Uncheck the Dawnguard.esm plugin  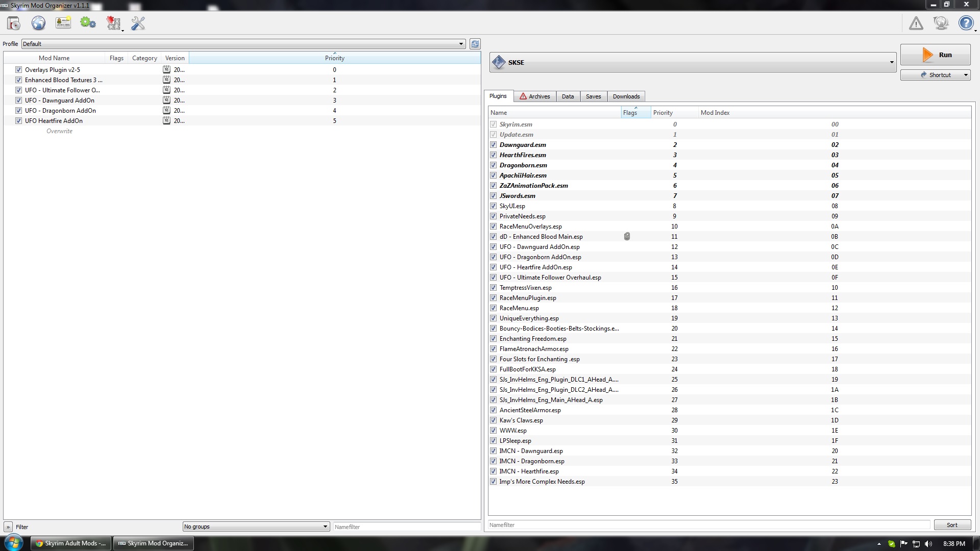(x=493, y=145)
